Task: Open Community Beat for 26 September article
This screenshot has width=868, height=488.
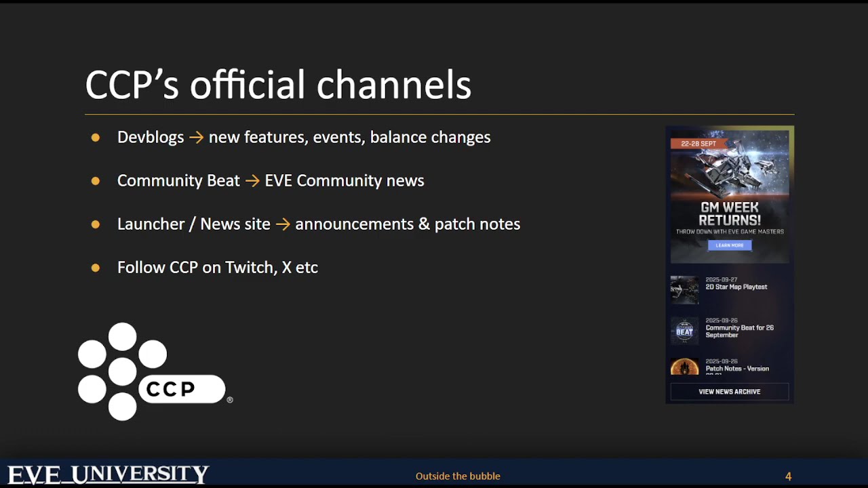Action: point(739,331)
